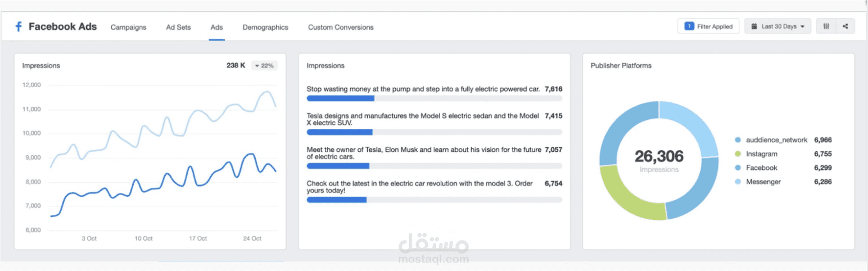Go to Custom Conversions tab
The width and height of the screenshot is (868, 271).
click(341, 27)
